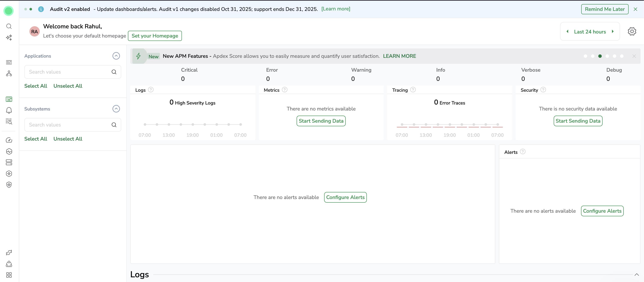The width and height of the screenshot is (644, 282).
Task: Collapse the Logs section chevron
Action: pos(637,275)
